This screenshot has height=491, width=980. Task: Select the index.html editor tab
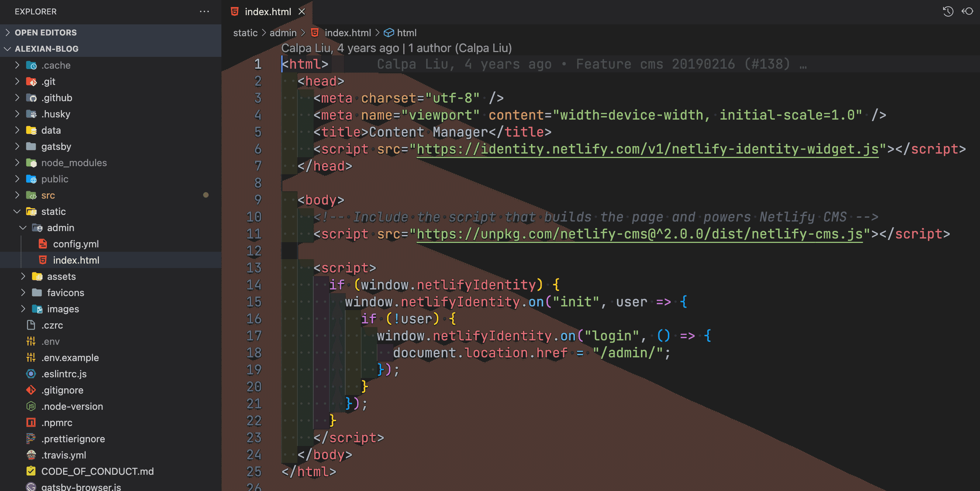click(x=268, y=12)
